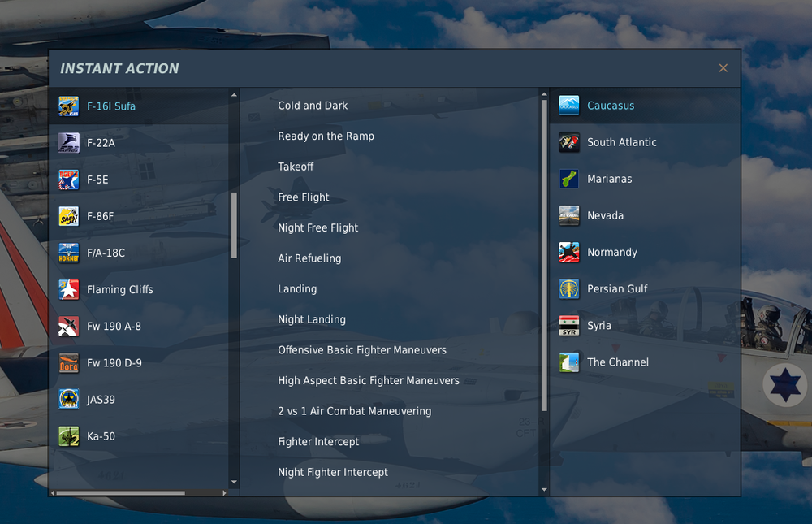Select the South Atlantic map name
Image resolution: width=812 pixels, height=524 pixels.
click(621, 142)
